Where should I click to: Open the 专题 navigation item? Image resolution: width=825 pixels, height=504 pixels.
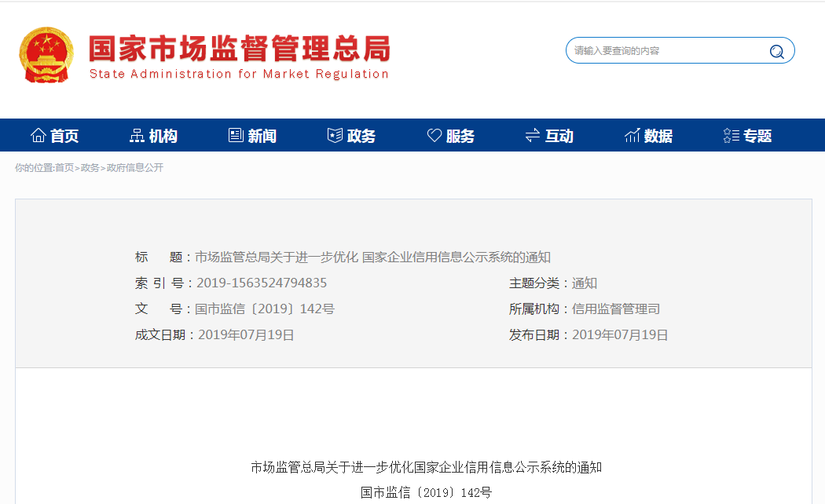[x=748, y=136]
